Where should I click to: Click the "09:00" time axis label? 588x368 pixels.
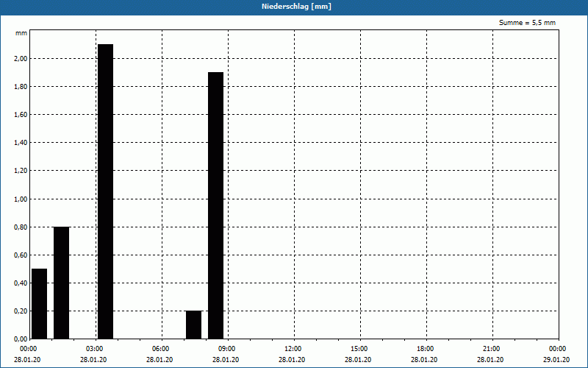click(227, 349)
